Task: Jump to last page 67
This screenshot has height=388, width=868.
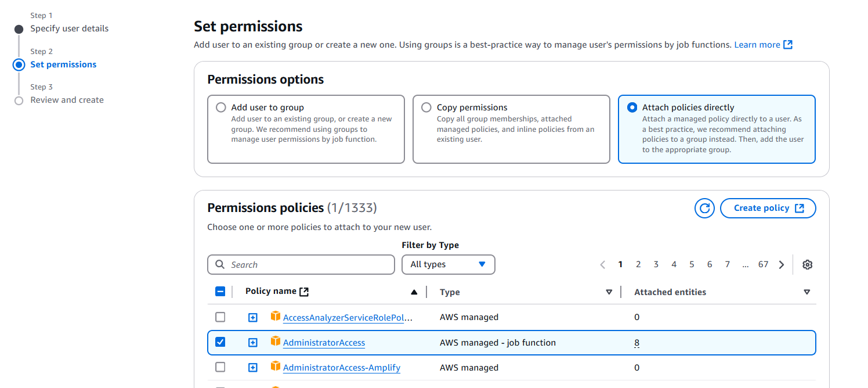Action: [x=763, y=264]
